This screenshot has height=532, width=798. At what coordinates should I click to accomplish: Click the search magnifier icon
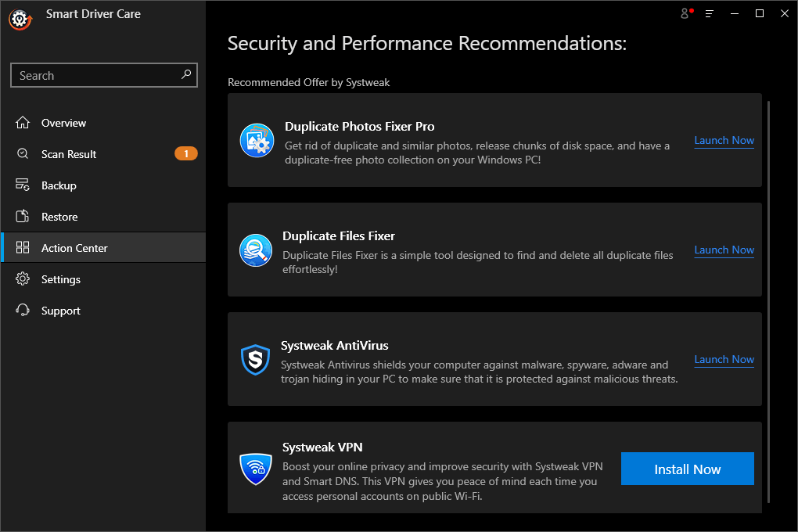click(x=186, y=75)
